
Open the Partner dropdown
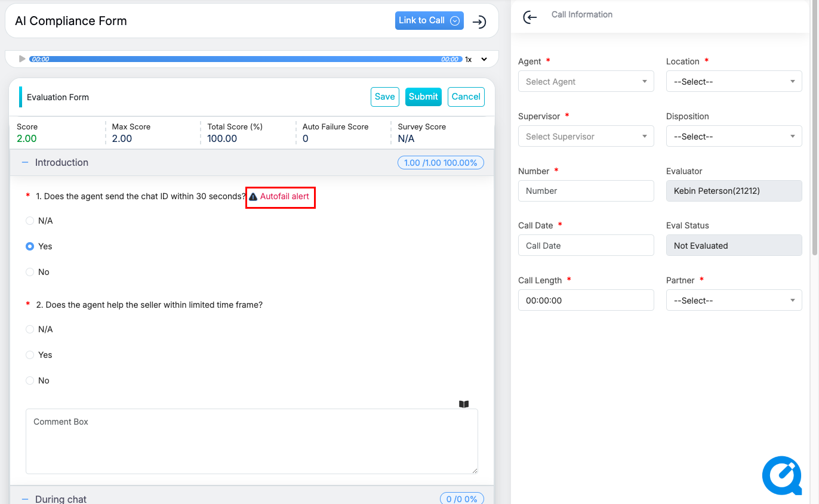[x=734, y=301]
